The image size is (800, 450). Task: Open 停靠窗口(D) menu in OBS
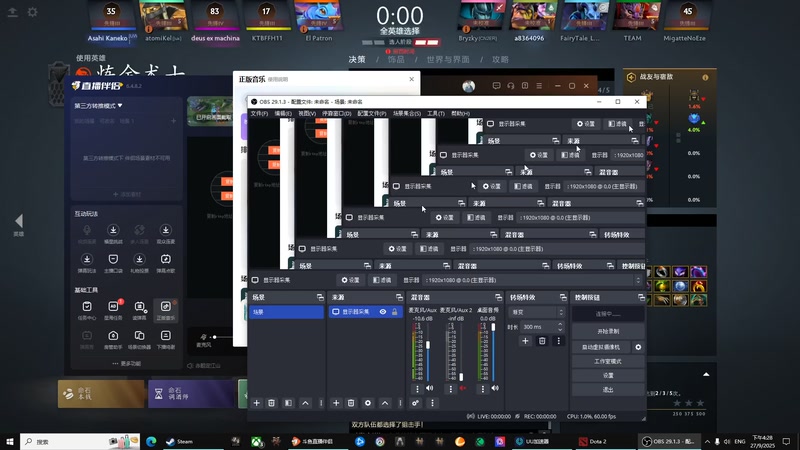[x=337, y=113]
